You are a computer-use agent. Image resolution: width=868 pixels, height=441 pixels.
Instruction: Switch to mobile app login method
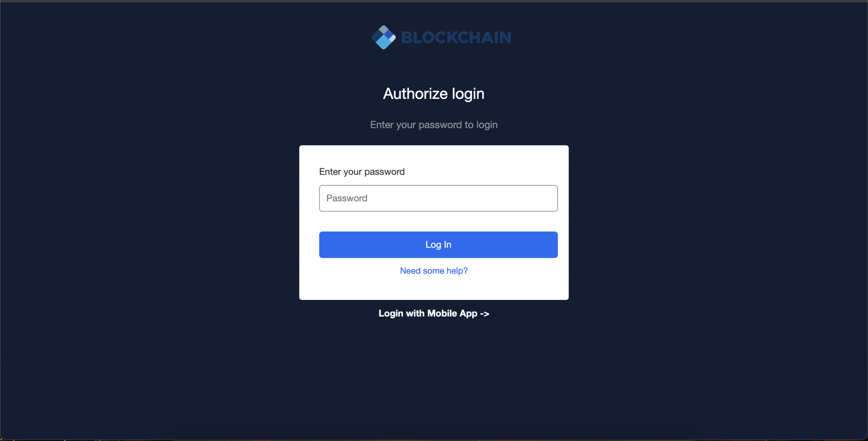coord(434,313)
